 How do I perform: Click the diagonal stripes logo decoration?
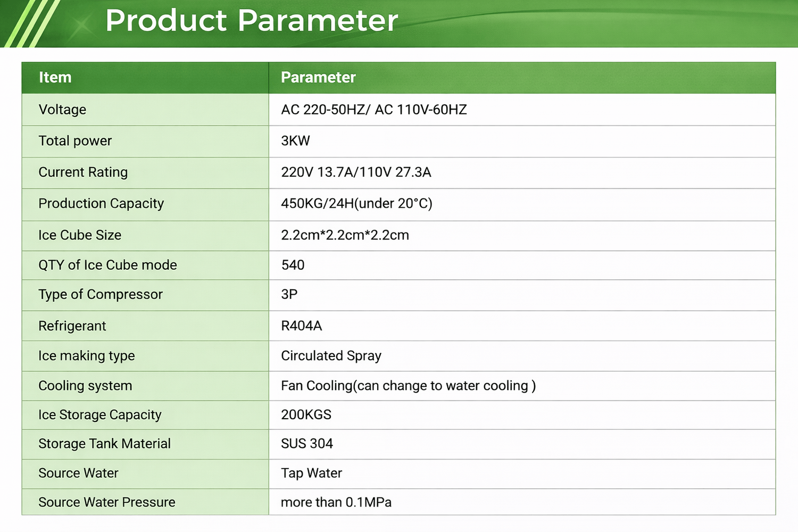point(31,24)
